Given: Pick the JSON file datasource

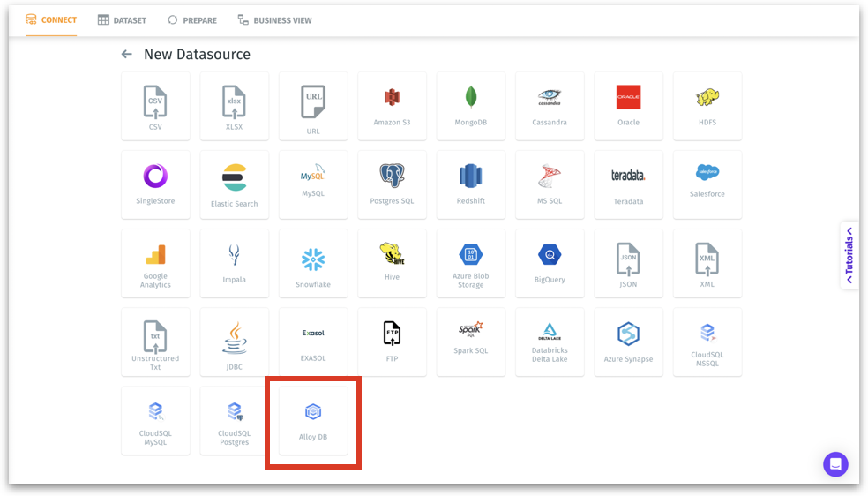Looking at the screenshot, I should 628,264.
